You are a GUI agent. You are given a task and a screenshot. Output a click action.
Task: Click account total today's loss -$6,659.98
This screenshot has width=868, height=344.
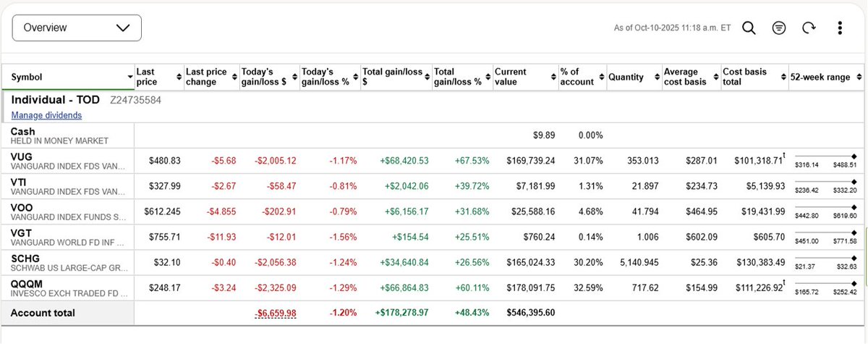tap(276, 313)
